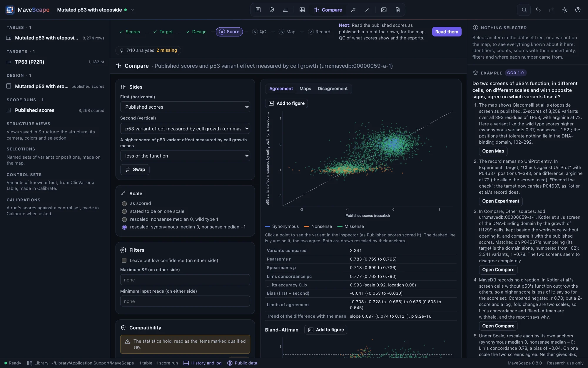Click Add to figure above the scatter plot

(286, 103)
